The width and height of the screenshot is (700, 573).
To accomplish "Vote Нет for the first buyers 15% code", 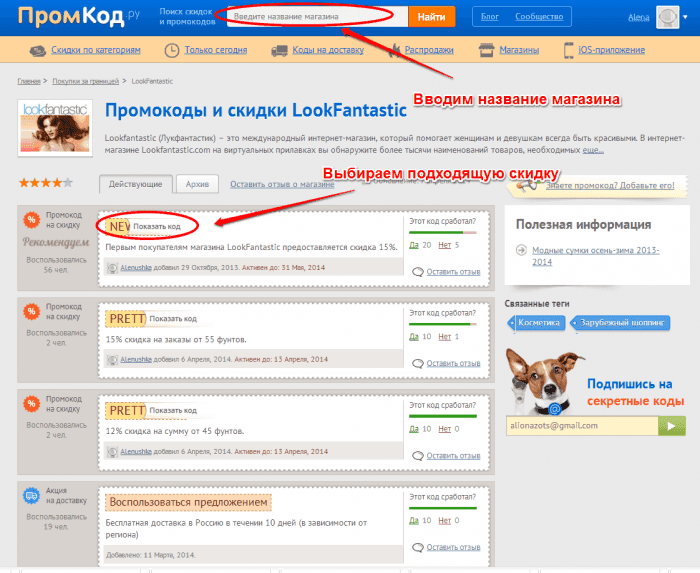I will click(445, 245).
